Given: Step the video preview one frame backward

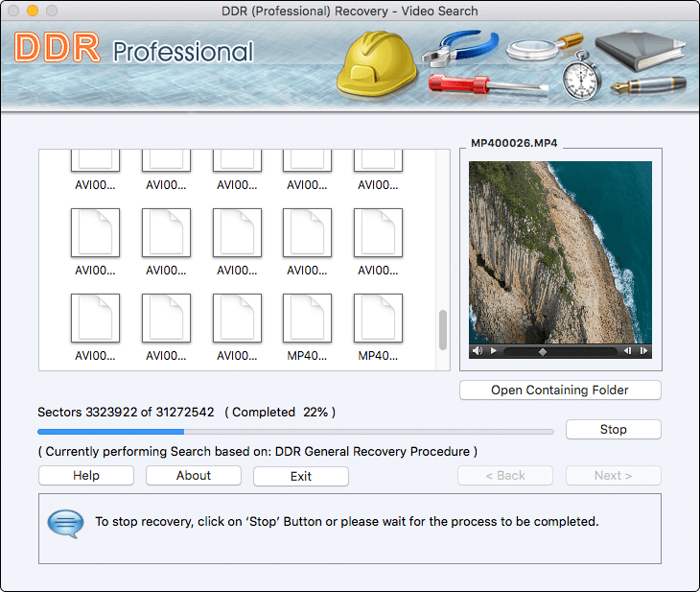Looking at the screenshot, I should click(x=627, y=351).
